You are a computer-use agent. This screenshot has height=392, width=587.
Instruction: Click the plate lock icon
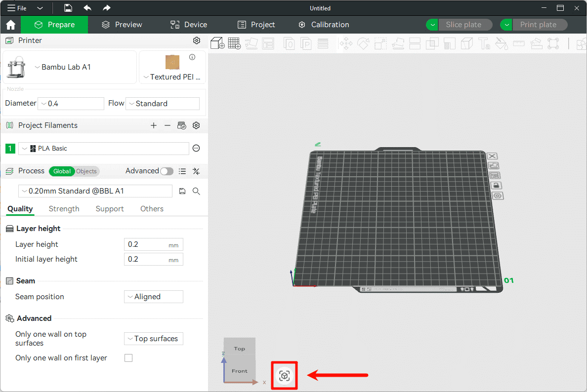pyautogui.click(x=496, y=185)
